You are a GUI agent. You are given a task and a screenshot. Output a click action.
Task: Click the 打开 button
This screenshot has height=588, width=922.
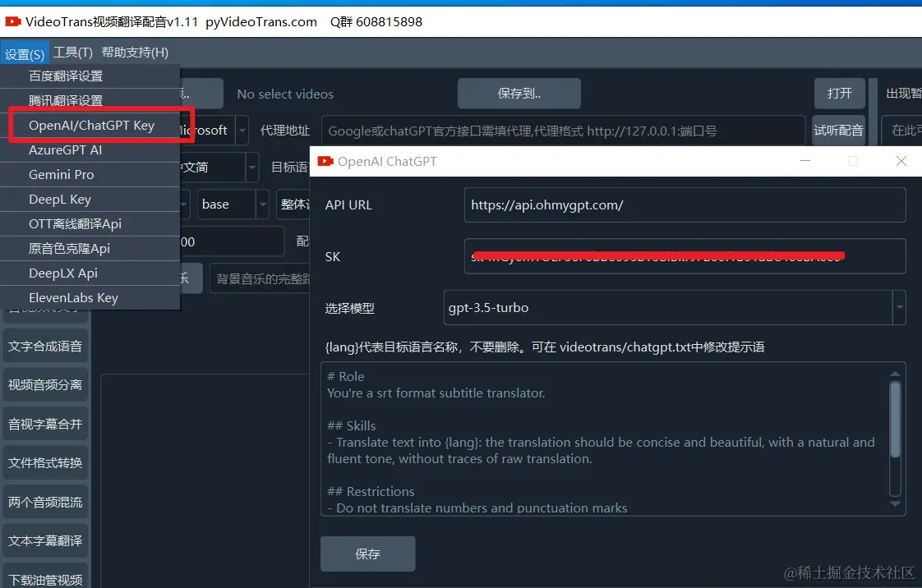tap(839, 94)
